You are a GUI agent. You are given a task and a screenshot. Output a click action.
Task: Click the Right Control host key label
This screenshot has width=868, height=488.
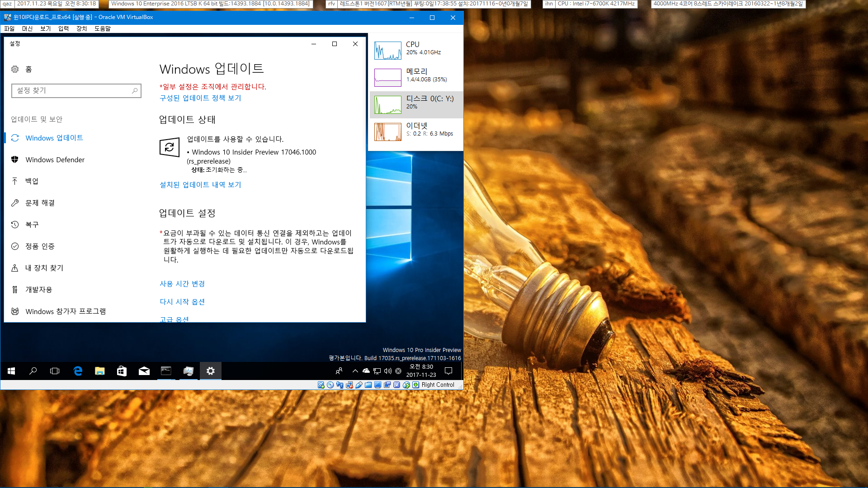(438, 385)
